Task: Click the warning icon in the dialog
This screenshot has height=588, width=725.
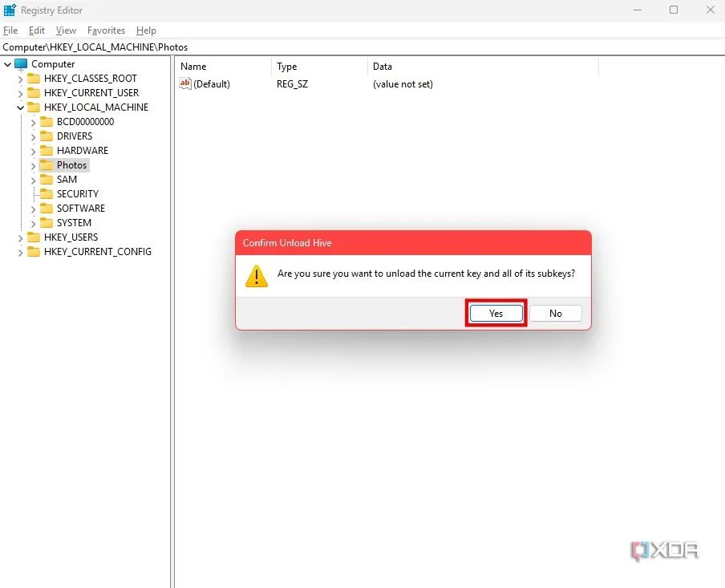Action: point(257,276)
